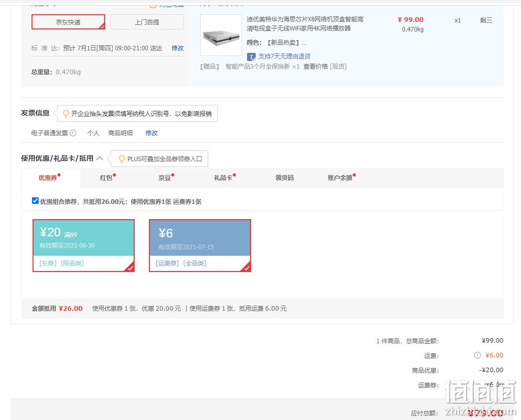Click 个人 invoice title text
The image size is (521, 420).
(x=94, y=133)
